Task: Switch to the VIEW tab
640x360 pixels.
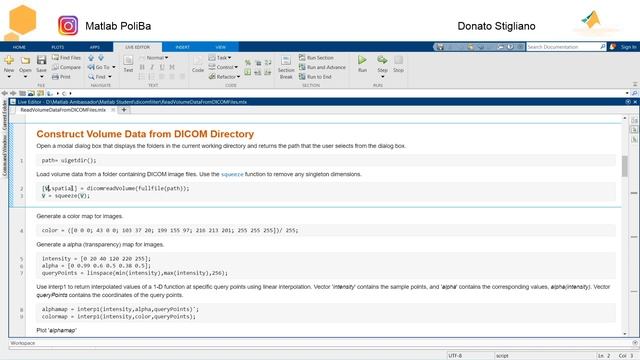Action: [220, 47]
